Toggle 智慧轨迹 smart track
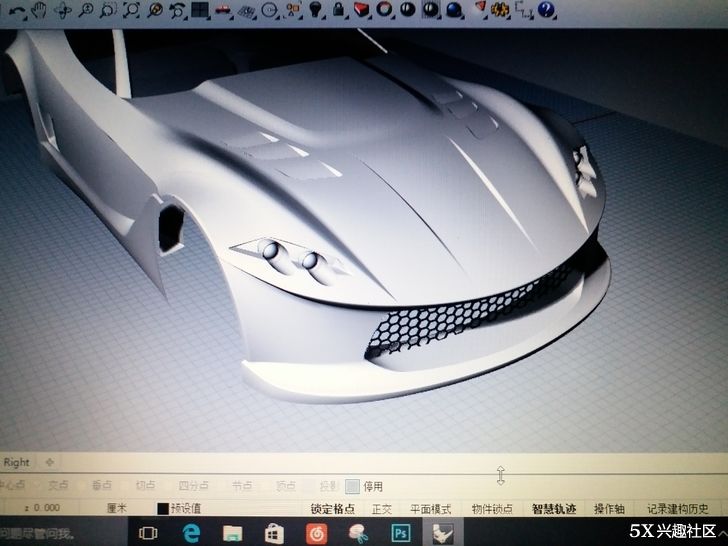 click(555, 509)
